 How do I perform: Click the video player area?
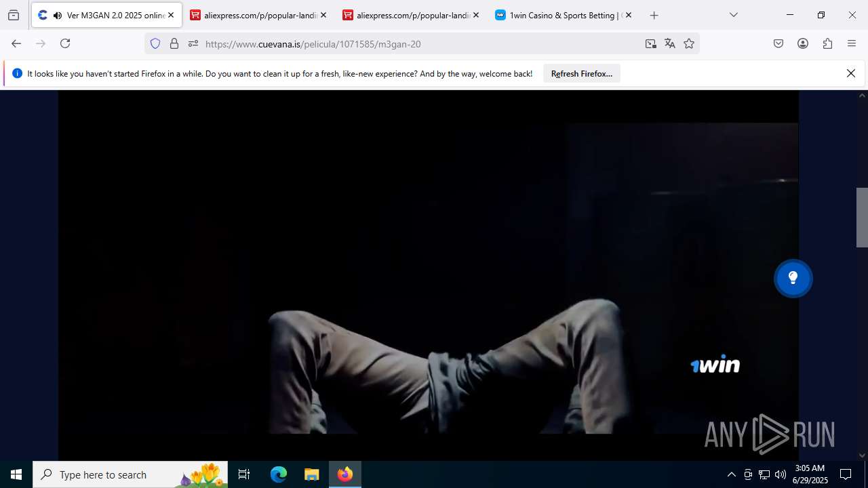[x=428, y=275]
